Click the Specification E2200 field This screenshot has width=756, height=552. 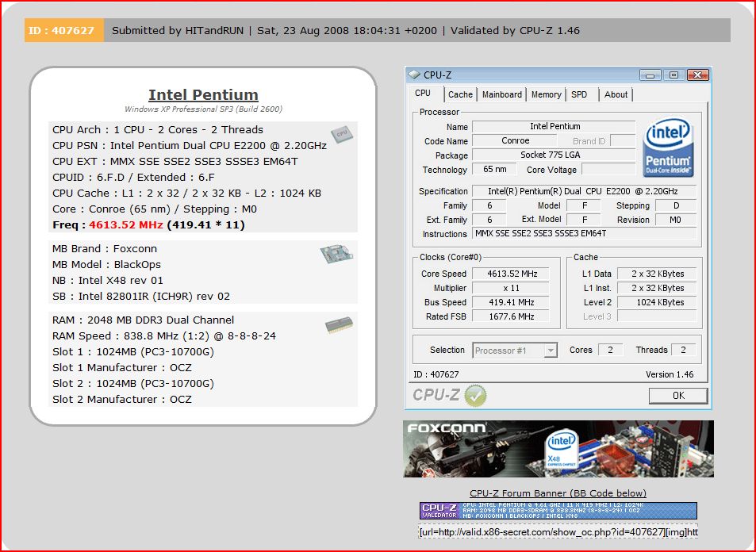[584, 191]
